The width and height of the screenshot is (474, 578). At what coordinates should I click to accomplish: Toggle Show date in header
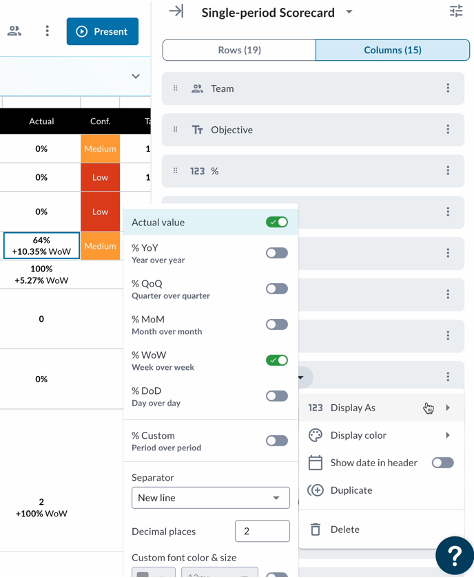click(x=443, y=463)
